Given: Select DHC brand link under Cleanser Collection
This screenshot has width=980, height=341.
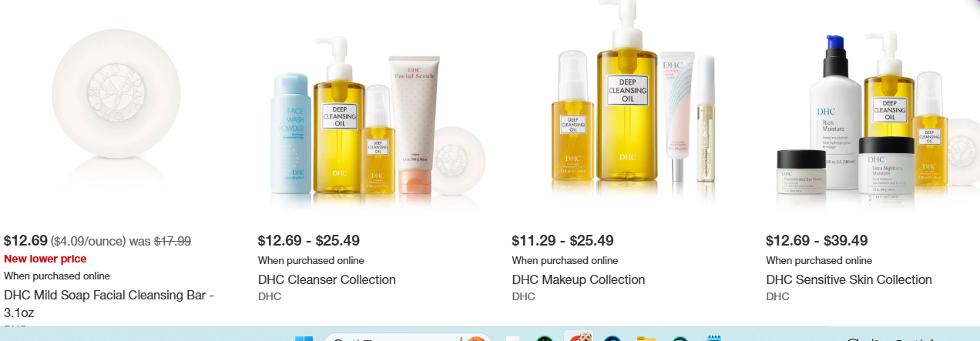Looking at the screenshot, I should tap(270, 296).
